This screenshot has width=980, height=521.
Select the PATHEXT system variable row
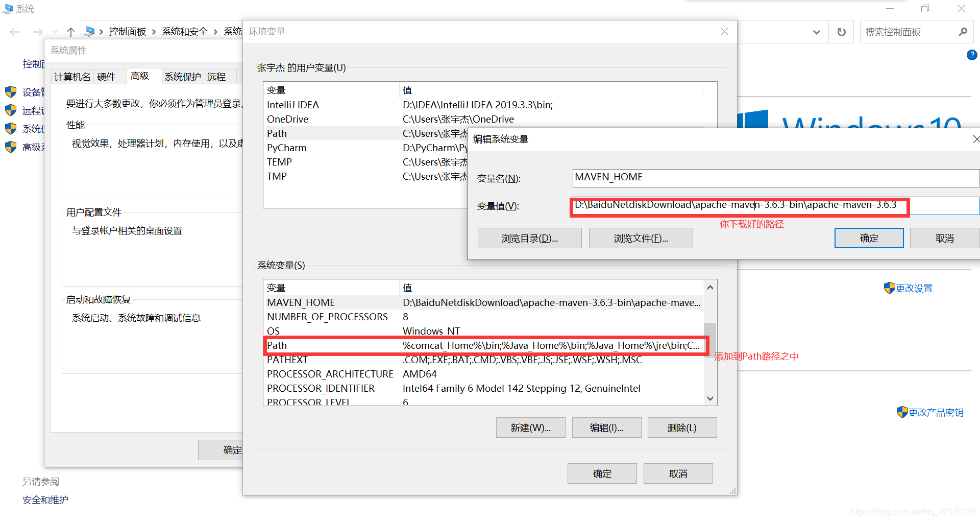click(484, 360)
